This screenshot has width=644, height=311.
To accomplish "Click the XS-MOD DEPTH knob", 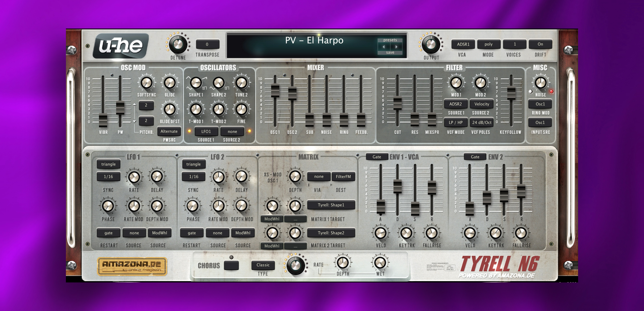I will pyautogui.click(x=295, y=177).
